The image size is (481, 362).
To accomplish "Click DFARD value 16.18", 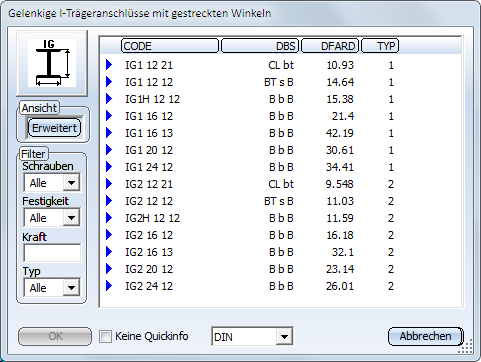I will (x=340, y=235).
